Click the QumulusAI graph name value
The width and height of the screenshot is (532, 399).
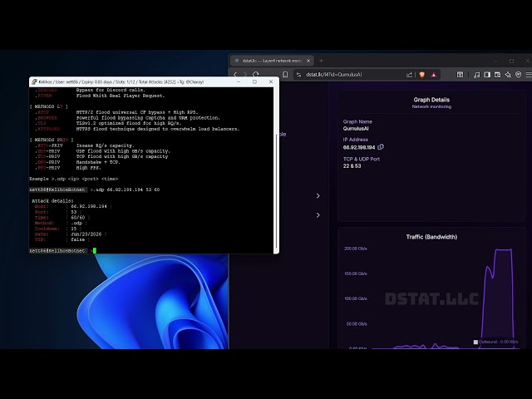pos(356,129)
